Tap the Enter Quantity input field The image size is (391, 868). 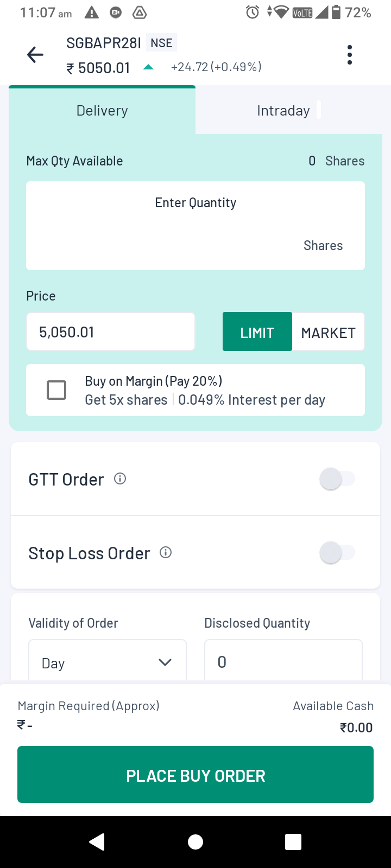[x=195, y=226]
